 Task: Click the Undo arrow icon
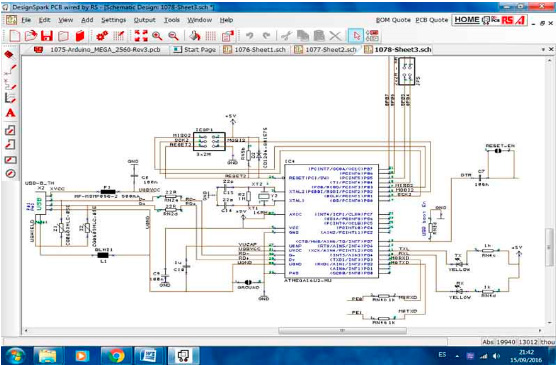(249, 36)
